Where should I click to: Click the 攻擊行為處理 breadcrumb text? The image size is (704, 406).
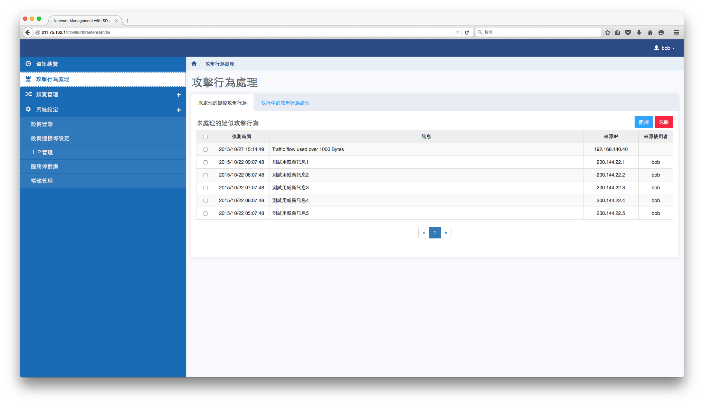220,64
